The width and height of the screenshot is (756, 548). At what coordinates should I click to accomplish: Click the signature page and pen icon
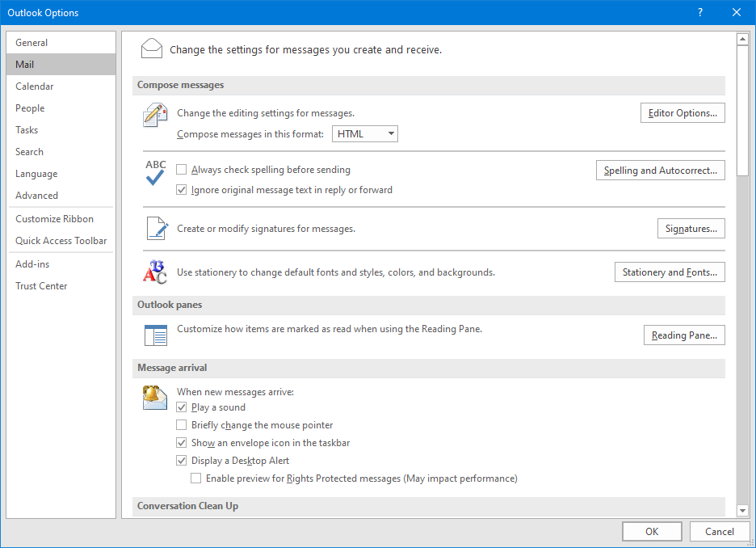coord(156,229)
